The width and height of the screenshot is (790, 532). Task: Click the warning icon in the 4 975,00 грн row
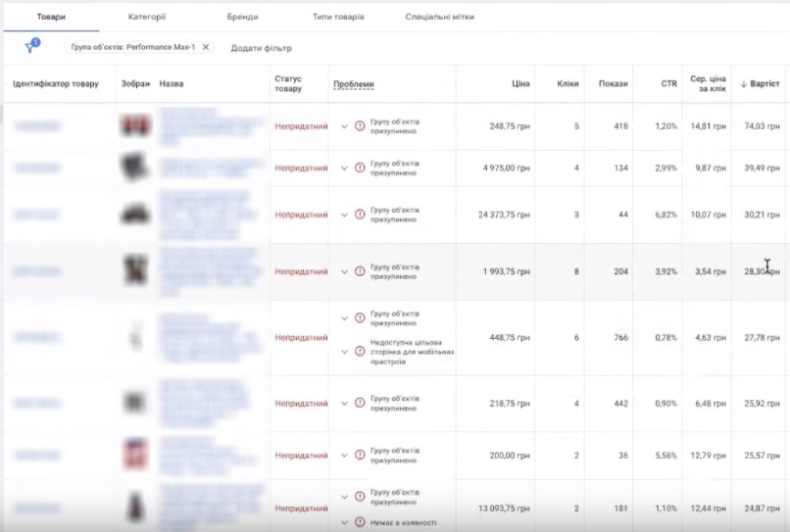[360, 169]
